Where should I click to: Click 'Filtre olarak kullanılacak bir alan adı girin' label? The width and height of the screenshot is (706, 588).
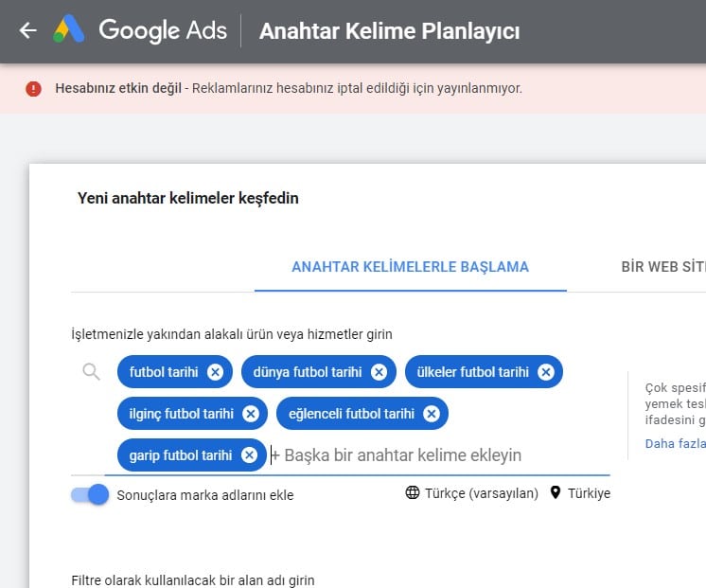[193, 579]
